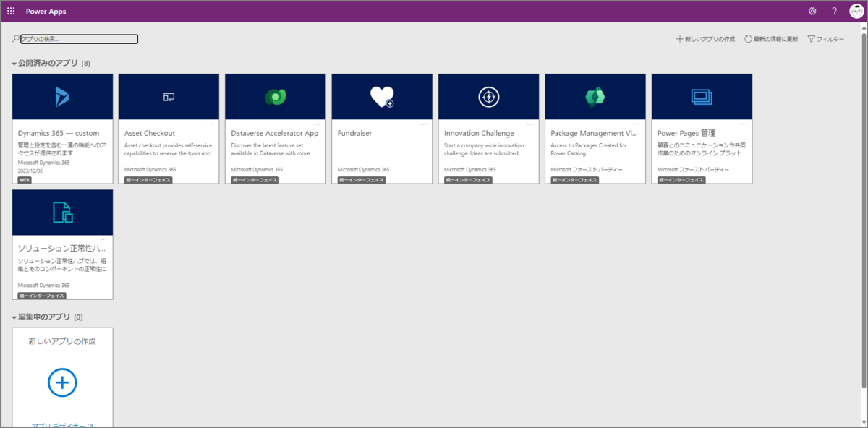Click 新しいアプリの作成 in the toolbar
This screenshot has width=868, height=428.
click(x=705, y=39)
